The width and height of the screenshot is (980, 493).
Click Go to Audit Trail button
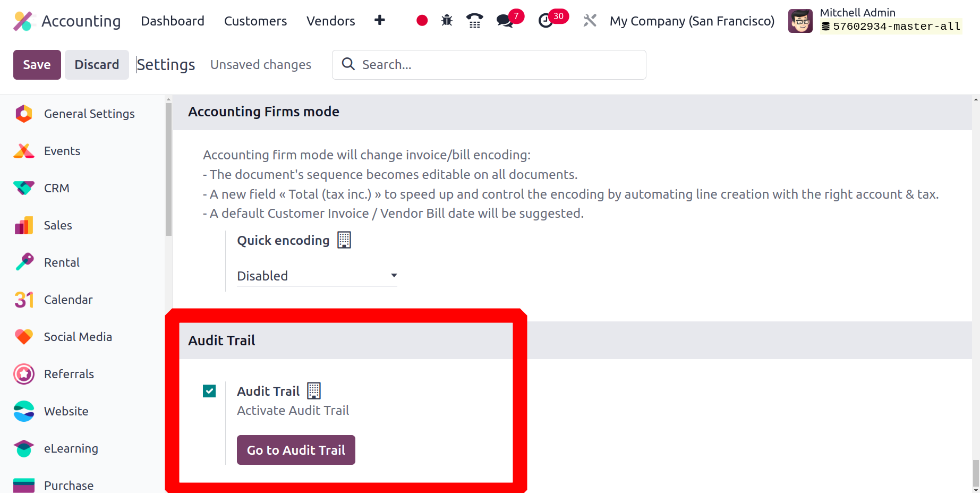coord(296,450)
